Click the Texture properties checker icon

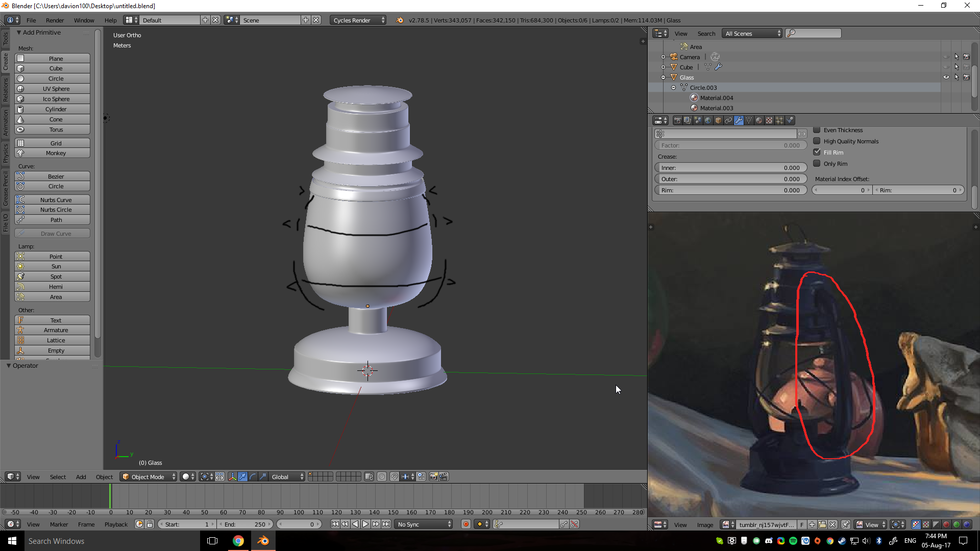coord(769,120)
